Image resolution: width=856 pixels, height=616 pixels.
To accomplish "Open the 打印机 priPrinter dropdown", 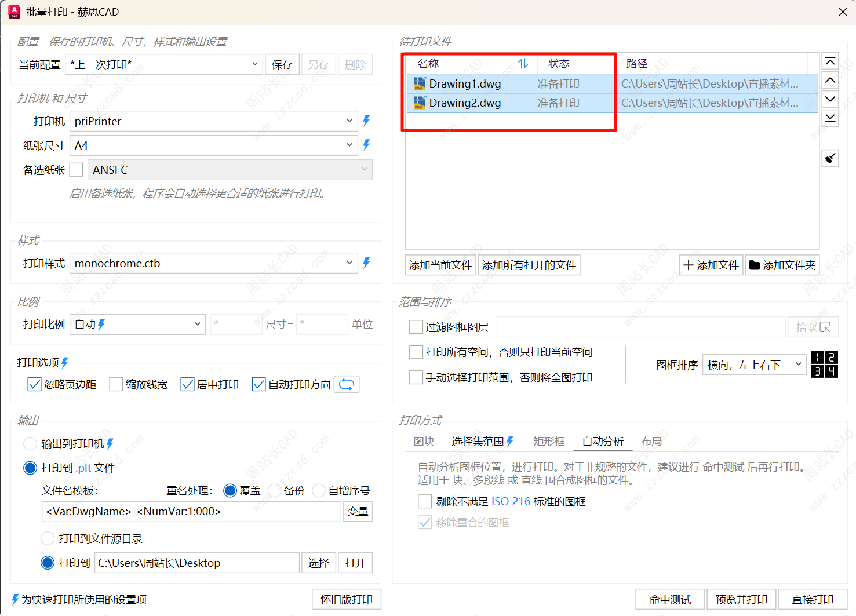I will click(x=213, y=121).
